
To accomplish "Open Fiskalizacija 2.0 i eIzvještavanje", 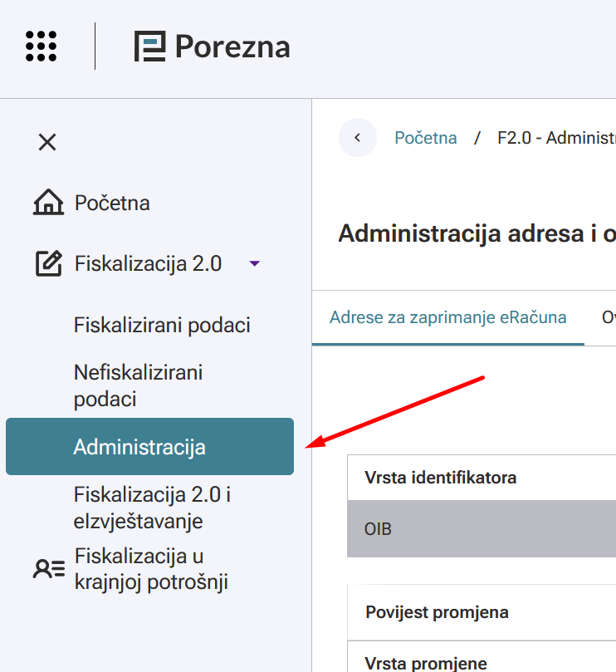I will [x=152, y=508].
